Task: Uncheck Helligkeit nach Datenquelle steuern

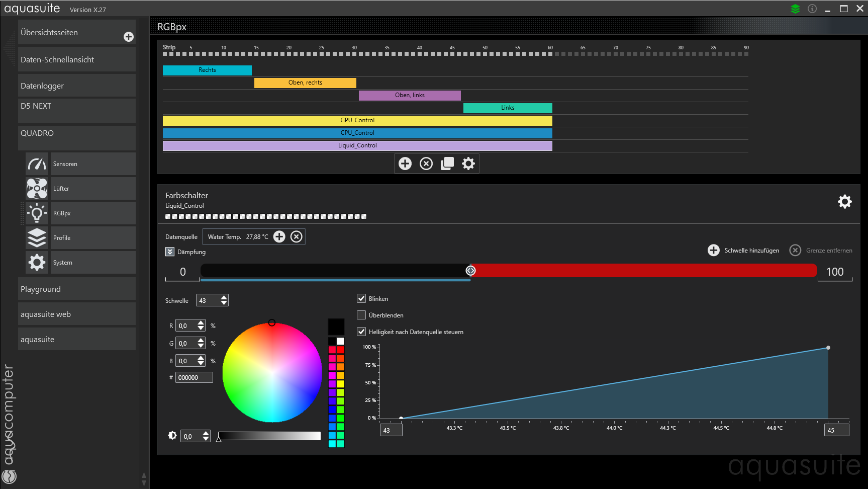Action: pos(361,332)
